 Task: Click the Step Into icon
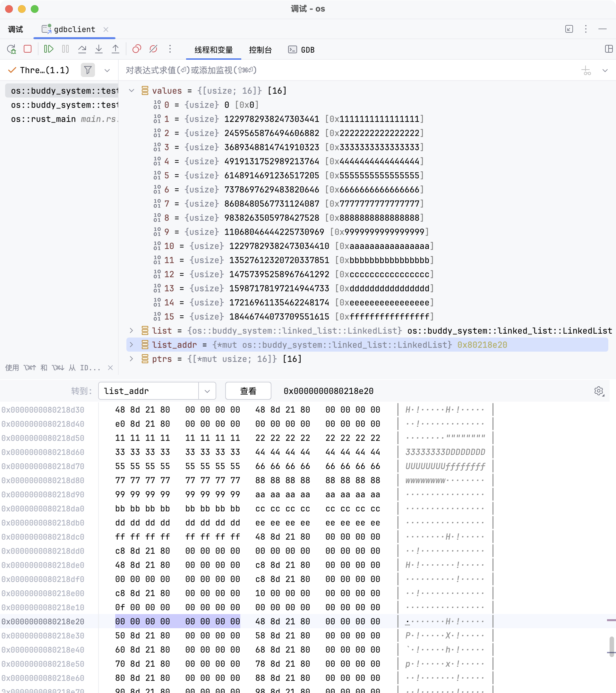click(x=98, y=49)
